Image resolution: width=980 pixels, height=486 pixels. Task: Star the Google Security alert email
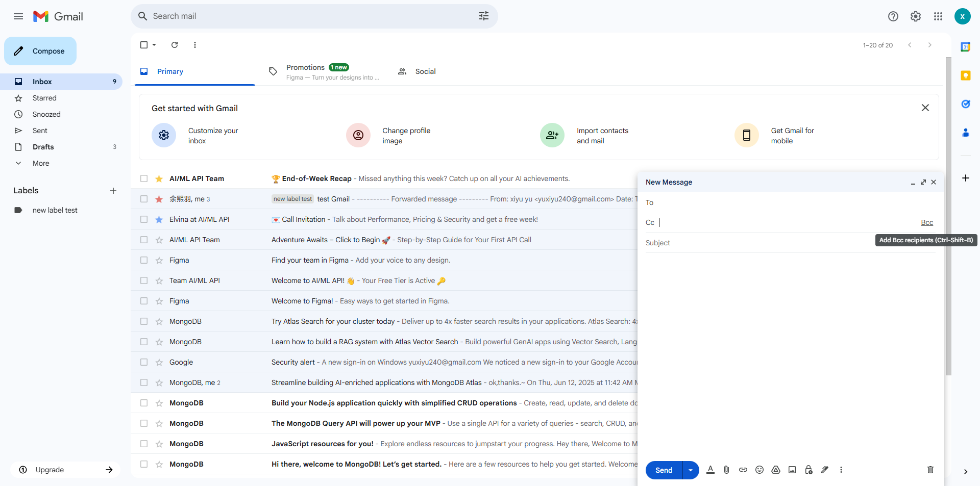point(159,362)
